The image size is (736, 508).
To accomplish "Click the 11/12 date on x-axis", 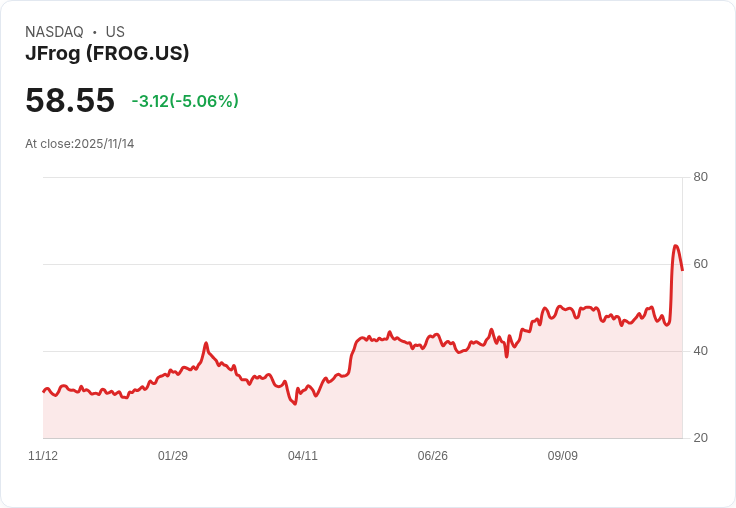I will (43, 456).
